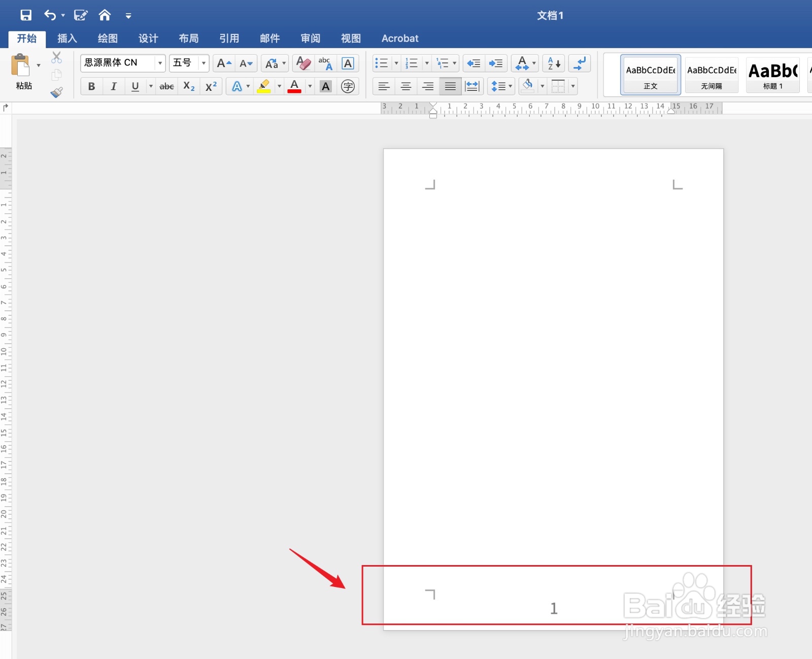The width and height of the screenshot is (812, 659).
Task: Toggle underline formatting
Action: pos(135,86)
